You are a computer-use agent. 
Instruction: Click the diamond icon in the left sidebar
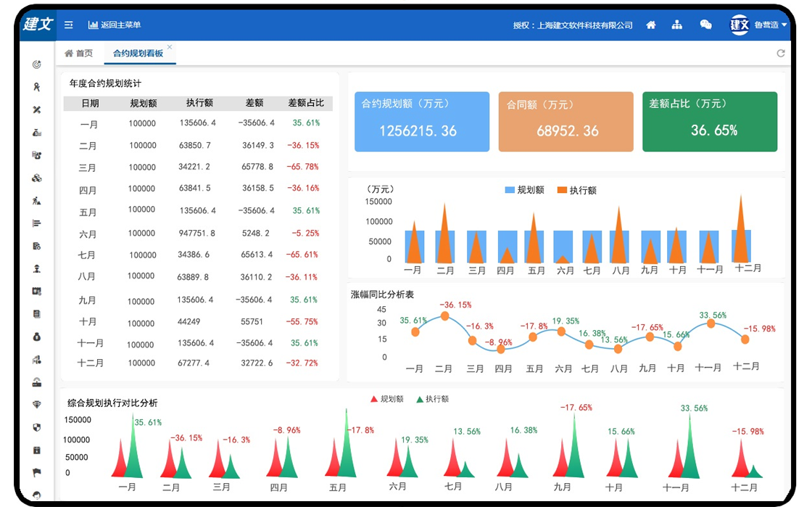click(x=37, y=404)
